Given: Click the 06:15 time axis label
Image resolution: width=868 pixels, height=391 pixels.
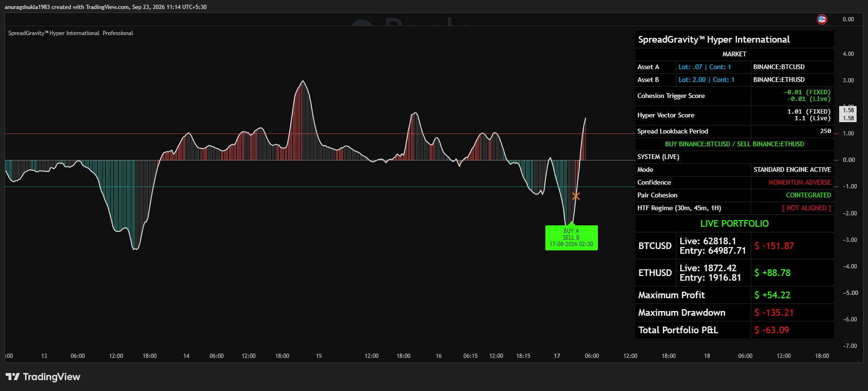Looking at the screenshot, I should click(470, 356).
